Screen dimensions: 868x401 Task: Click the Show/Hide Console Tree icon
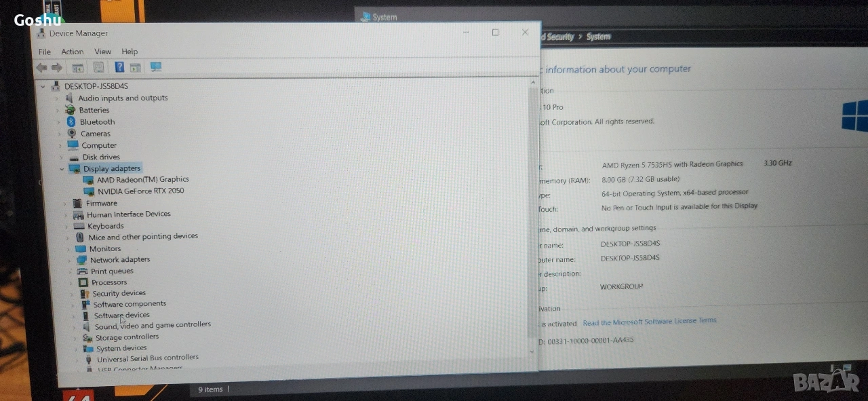pos(78,67)
